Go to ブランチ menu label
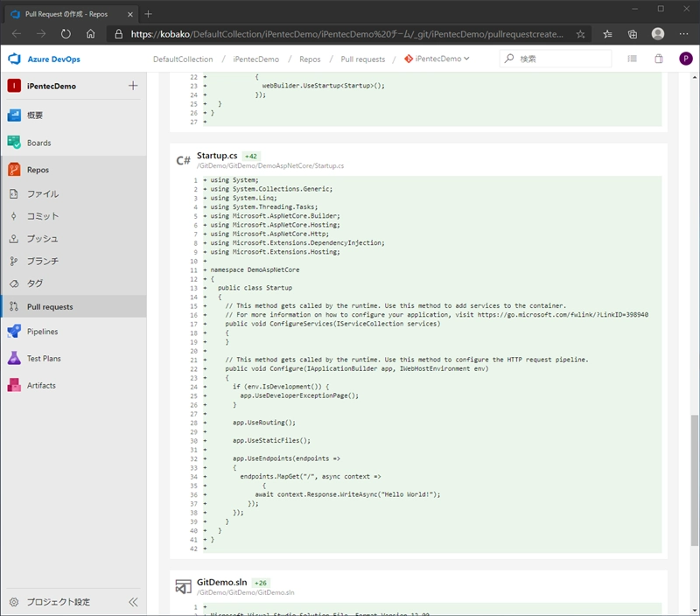700x616 pixels. (43, 261)
